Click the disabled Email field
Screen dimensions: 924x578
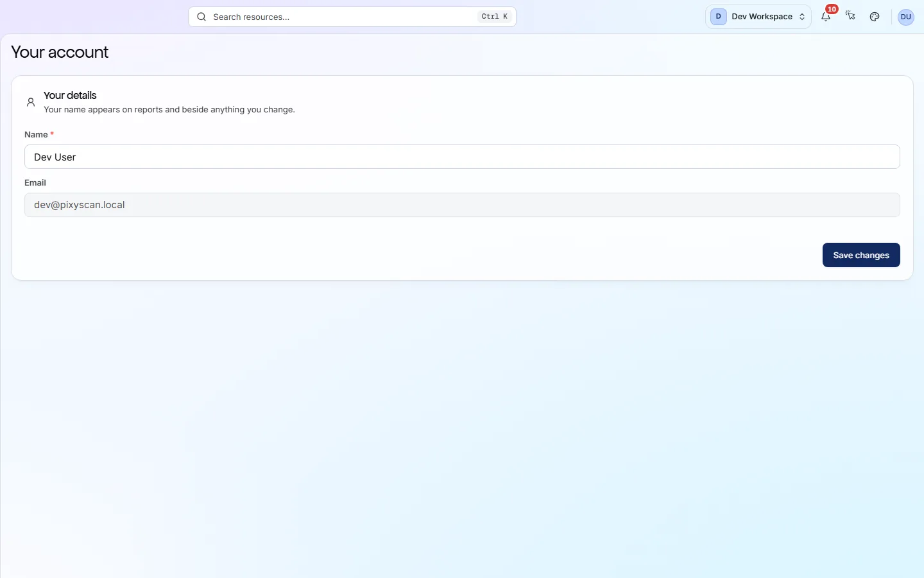(x=462, y=205)
